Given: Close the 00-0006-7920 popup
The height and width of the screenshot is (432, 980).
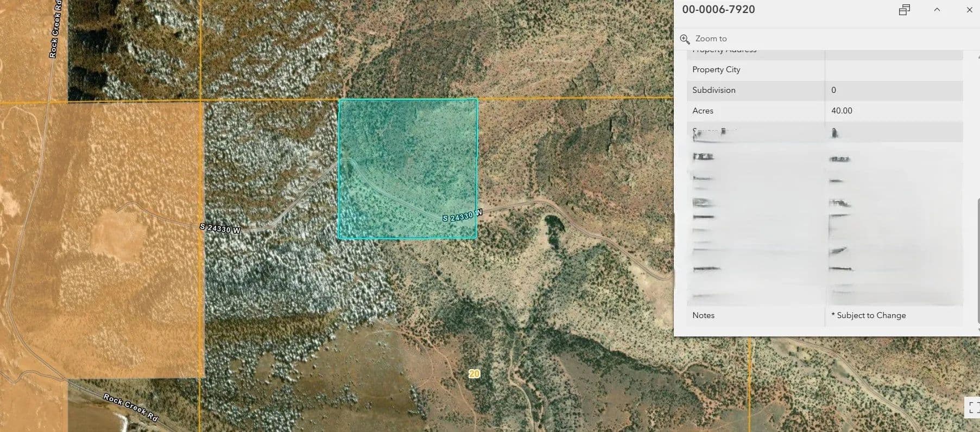Looking at the screenshot, I should 969,10.
